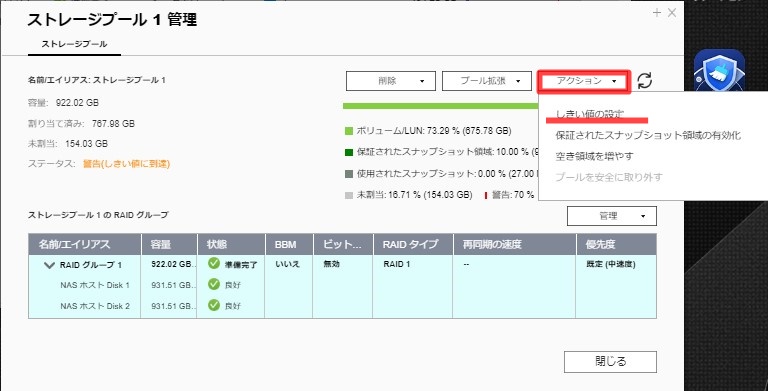Click the 922.02 GB capacity value at top

pyautogui.click(x=77, y=103)
